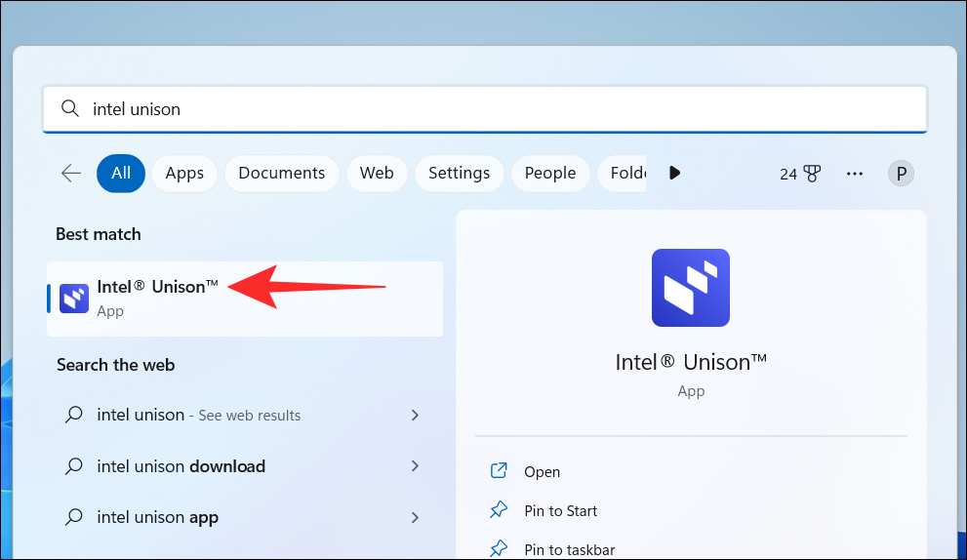Click the Open icon in details pane
Image resolution: width=967 pixels, height=560 pixels.
pos(499,470)
